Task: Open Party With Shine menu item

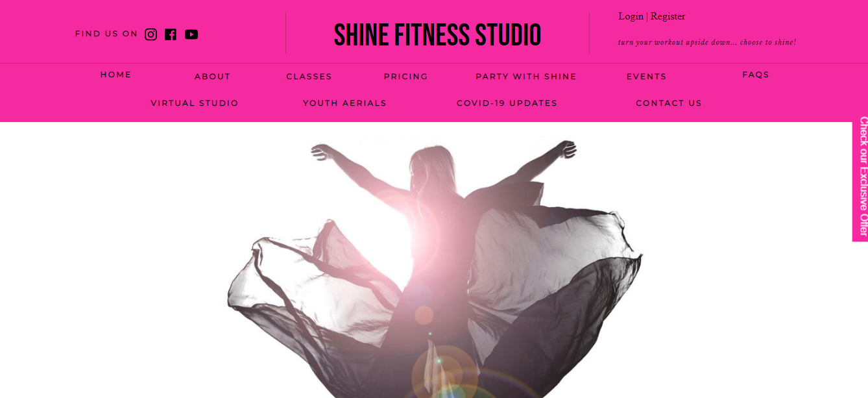Action: [x=526, y=77]
